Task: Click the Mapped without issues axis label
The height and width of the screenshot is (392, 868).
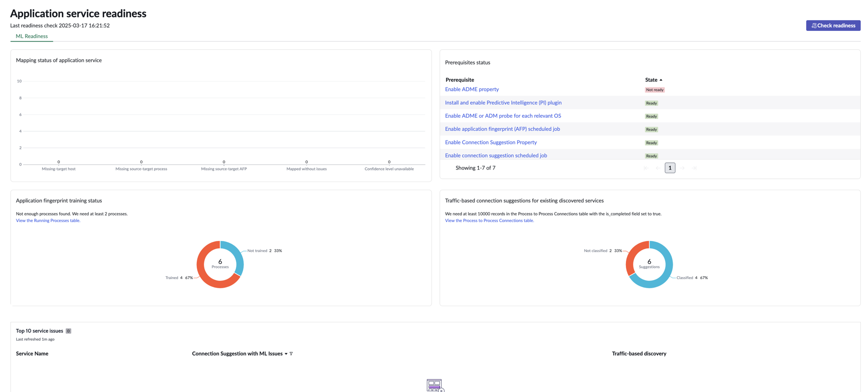Action: tap(306, 169)
